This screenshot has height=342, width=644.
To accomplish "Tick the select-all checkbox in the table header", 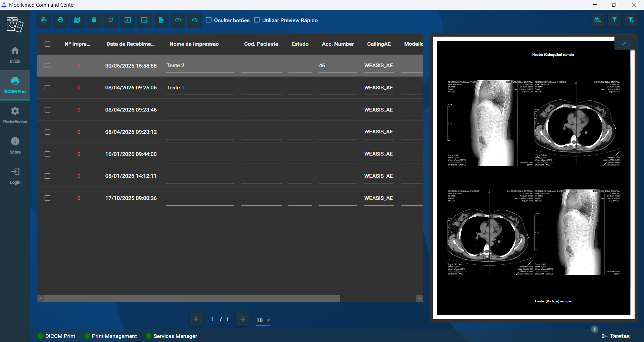I will click(47, 44).
